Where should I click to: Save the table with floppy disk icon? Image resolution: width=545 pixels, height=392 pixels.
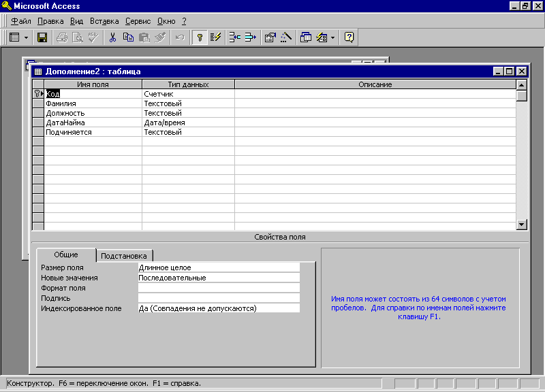42,37
